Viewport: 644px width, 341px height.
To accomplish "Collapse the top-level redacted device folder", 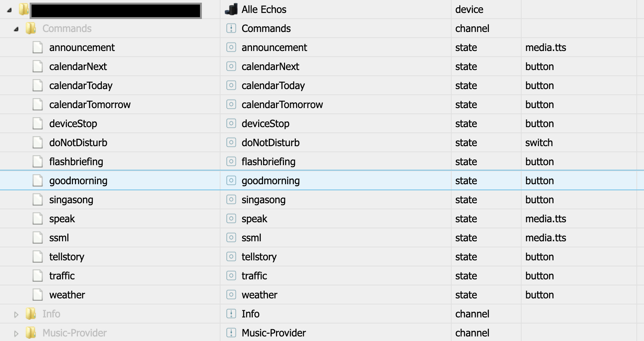I will coord(10,10).
